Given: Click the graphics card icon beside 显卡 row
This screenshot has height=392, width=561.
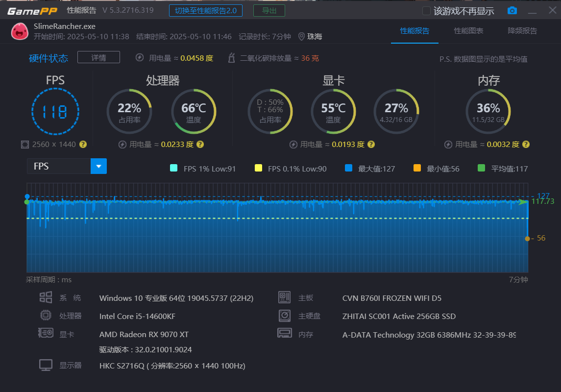Looking at the screenshot, I should pos(46,333).
